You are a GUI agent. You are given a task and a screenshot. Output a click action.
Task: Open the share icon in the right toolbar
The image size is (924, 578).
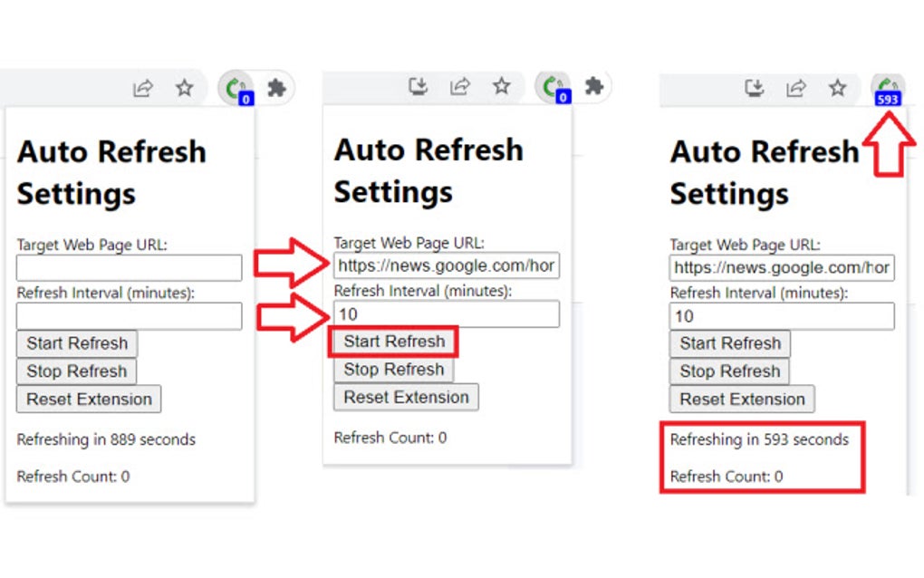pos(795,88)
